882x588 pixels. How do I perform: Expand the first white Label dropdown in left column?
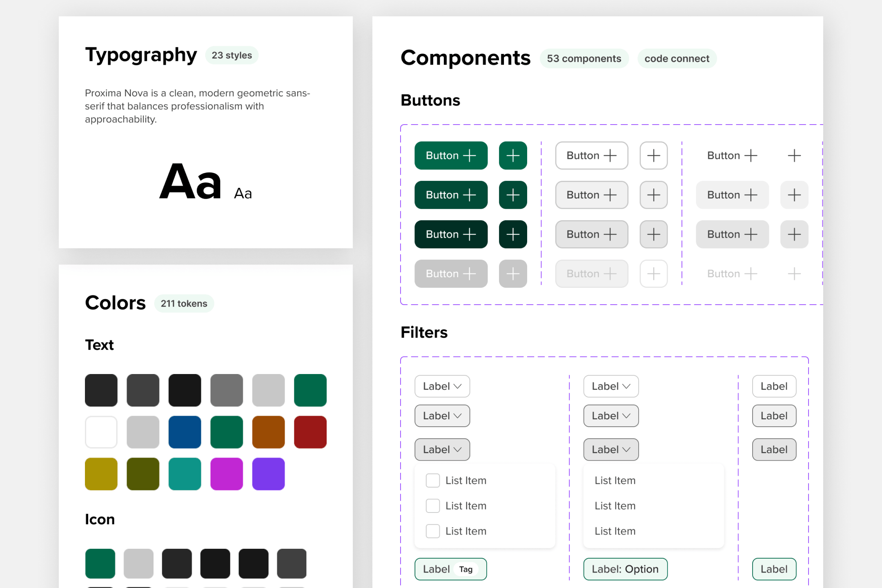click(442, 386)
